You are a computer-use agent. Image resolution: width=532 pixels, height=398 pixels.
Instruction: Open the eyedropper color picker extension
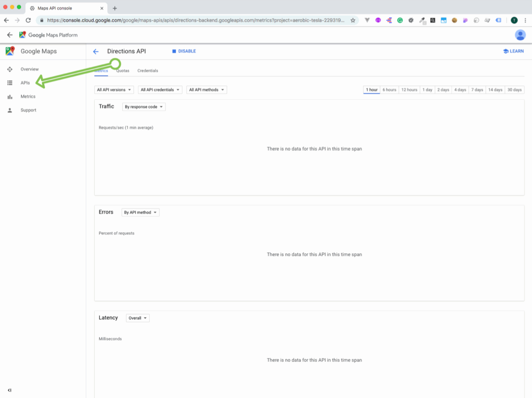click(x=422, y=20)
